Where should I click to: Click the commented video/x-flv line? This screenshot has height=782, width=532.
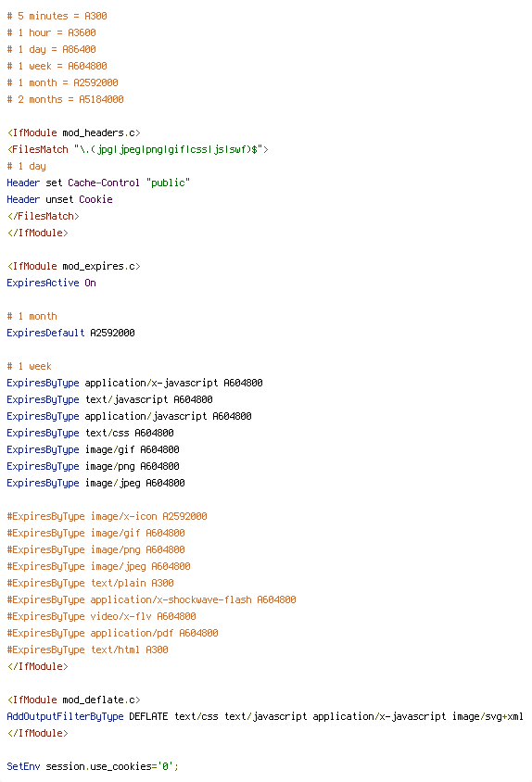tap(101, 616)
